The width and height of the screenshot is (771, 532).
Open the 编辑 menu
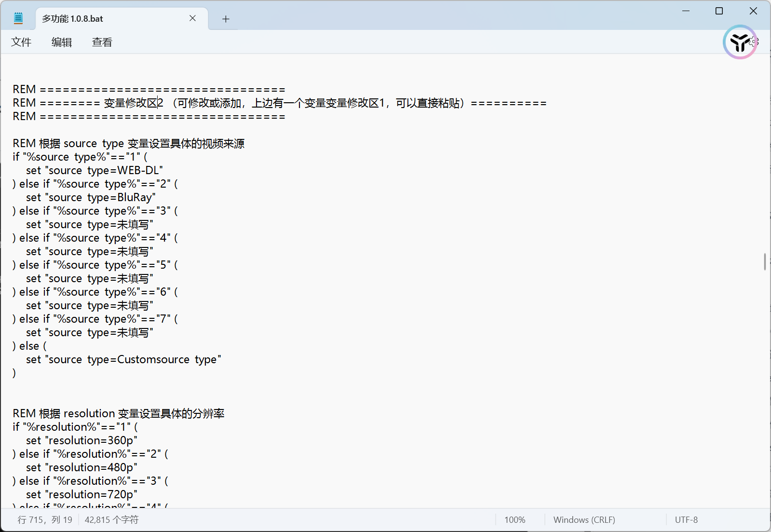coord(62,42)
